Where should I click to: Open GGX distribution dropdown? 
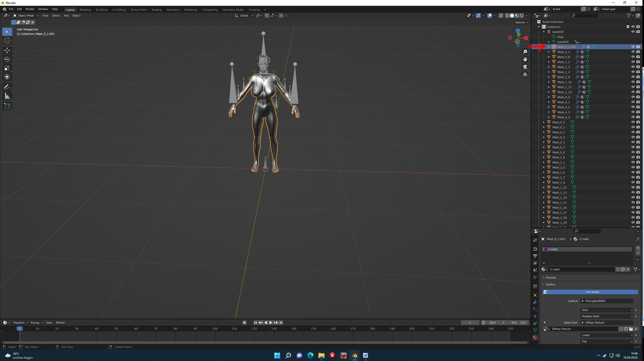607,310
